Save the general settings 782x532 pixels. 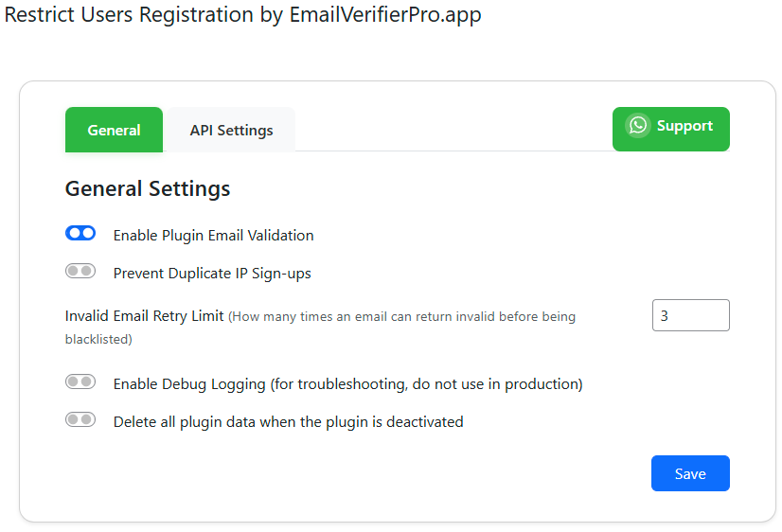point(689,473)
